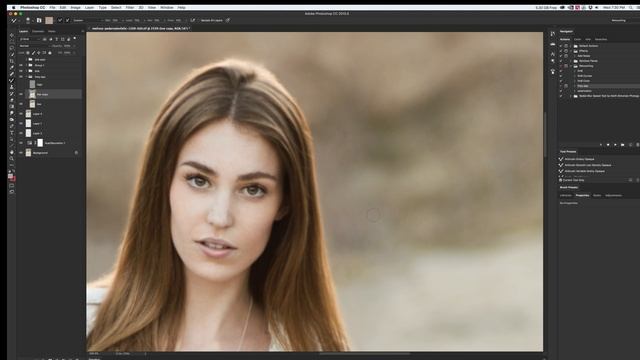Image resolution: width=640 pixels, height=360 pixels.
Task: Toggle dialog box for Default Actions set
Action: pyautogui.click(x=566, y=46)
